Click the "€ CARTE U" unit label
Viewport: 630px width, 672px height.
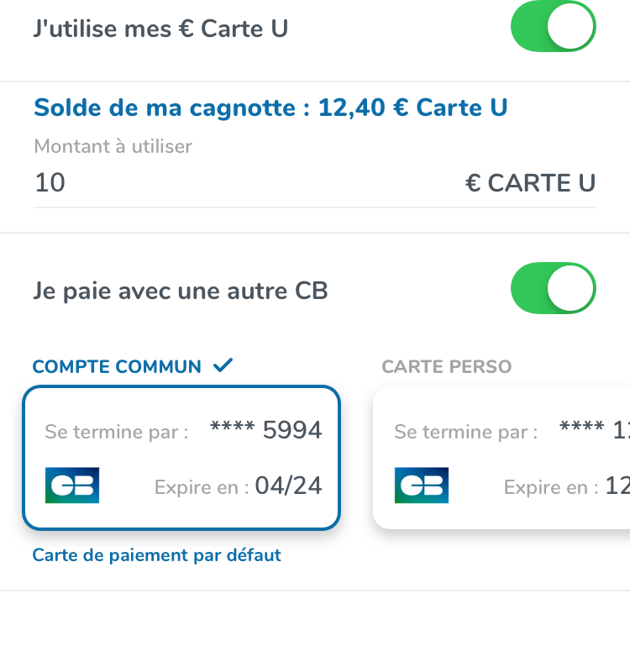(531, 183)
